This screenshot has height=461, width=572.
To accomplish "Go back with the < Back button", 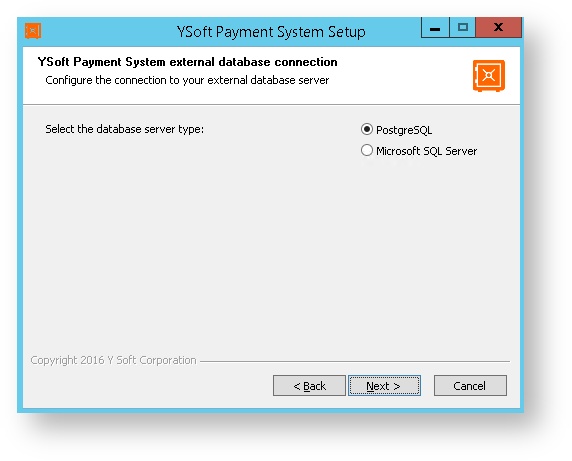I will (x=309, y=386).
